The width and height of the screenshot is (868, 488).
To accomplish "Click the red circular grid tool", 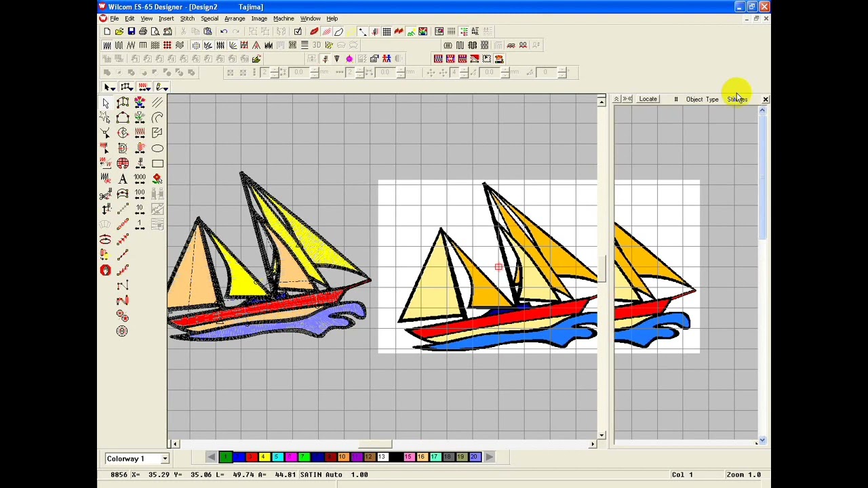I will (123, 163).
